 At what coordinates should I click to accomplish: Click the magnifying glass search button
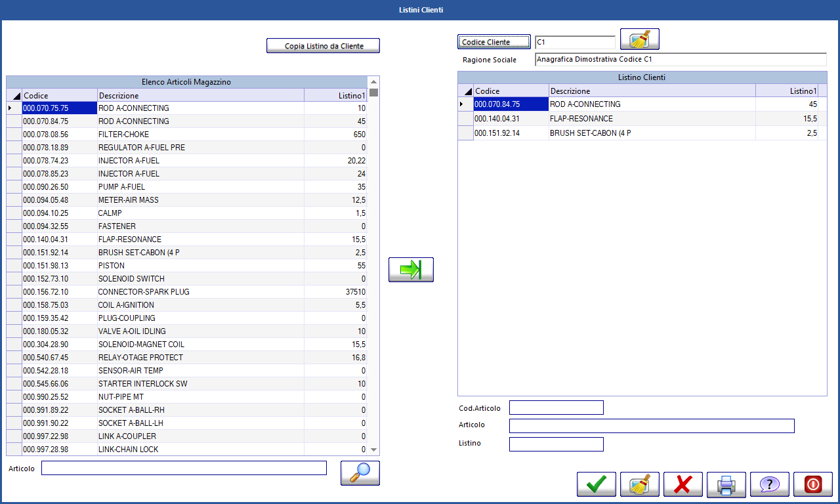(x=360, y=473)
